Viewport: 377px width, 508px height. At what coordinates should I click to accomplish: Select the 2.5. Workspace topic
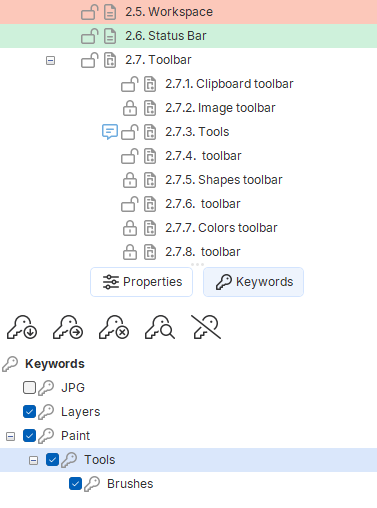click(x=169, y=12)
